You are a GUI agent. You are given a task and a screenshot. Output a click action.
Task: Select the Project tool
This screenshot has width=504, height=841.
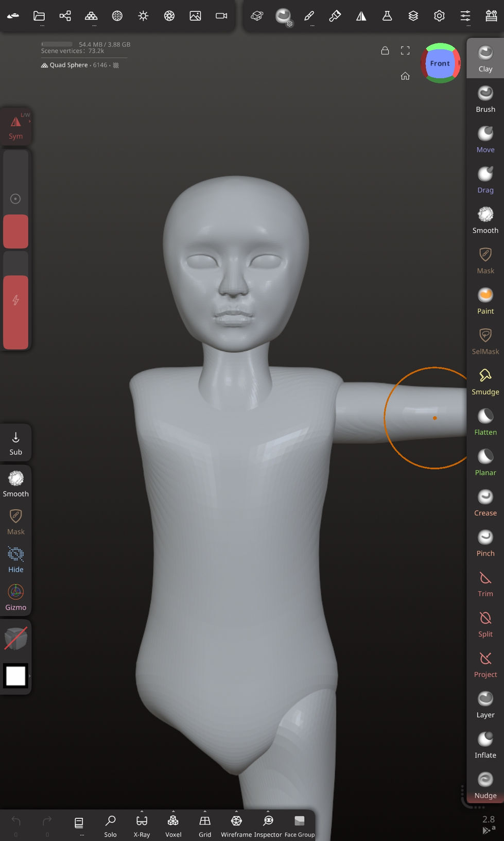485,664
